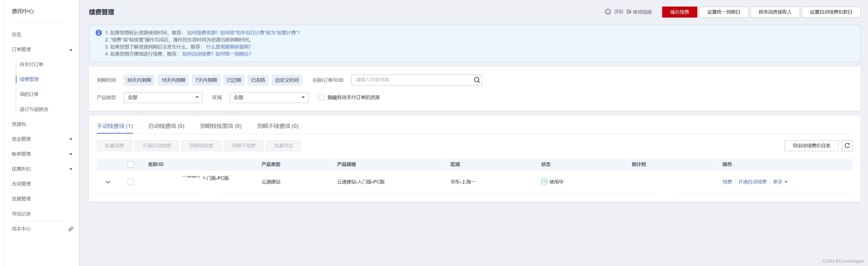Screen dimensions: 868x266
Task: Filter by 30天内到期
Action: (x=139, y=80)
